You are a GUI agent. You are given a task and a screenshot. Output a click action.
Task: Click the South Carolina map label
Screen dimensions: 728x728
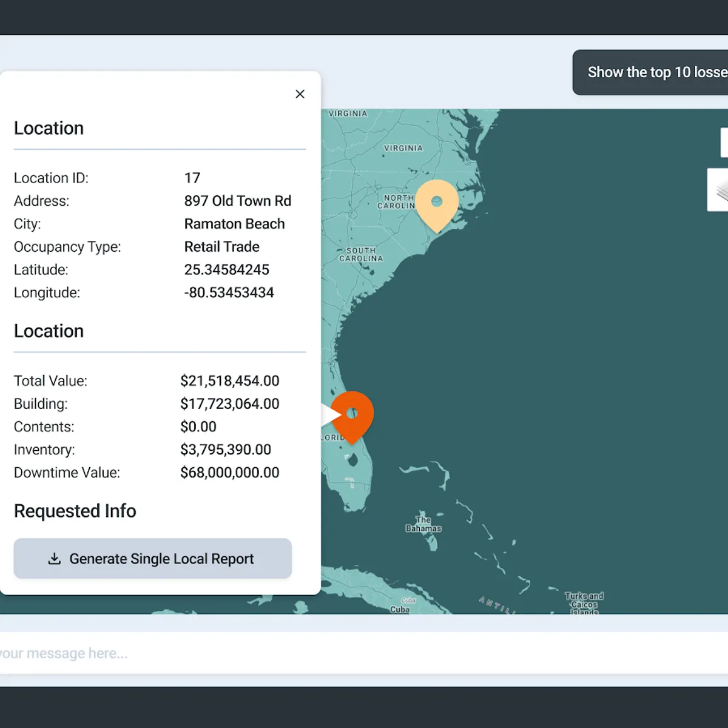tap(361, 254)
